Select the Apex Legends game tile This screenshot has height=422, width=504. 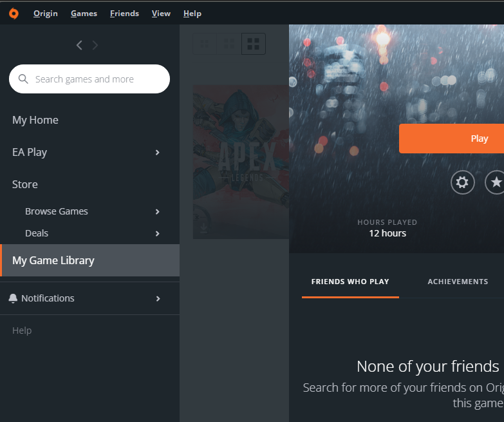(x=241, y=162)
